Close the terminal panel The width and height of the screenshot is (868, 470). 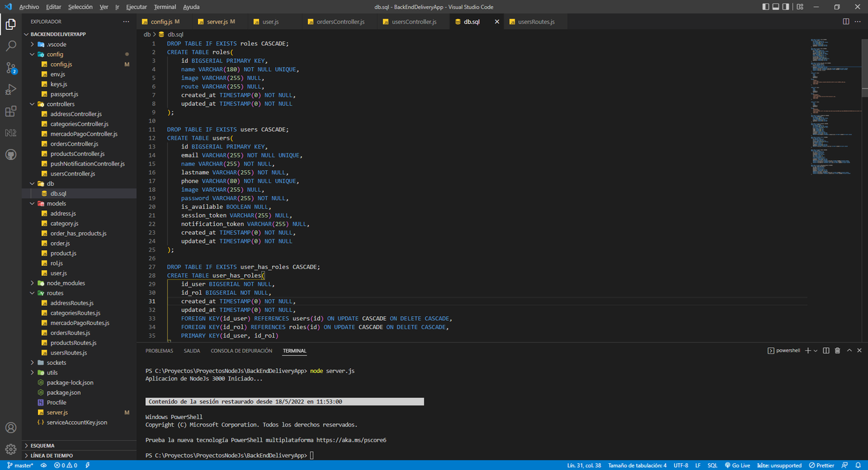tap(860, 351)
